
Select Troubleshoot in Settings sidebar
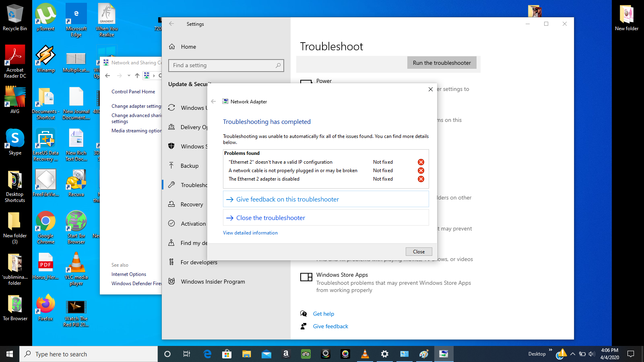point(194,185)
